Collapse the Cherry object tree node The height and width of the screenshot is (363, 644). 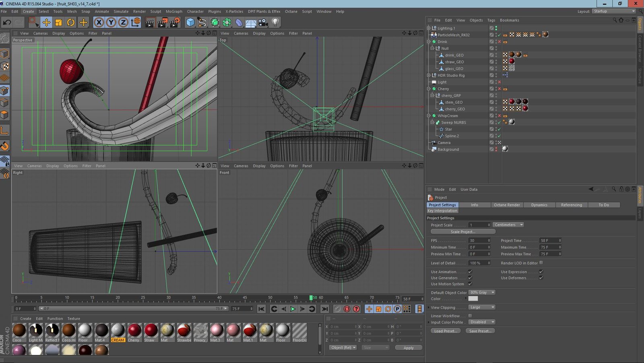point(429,89)
